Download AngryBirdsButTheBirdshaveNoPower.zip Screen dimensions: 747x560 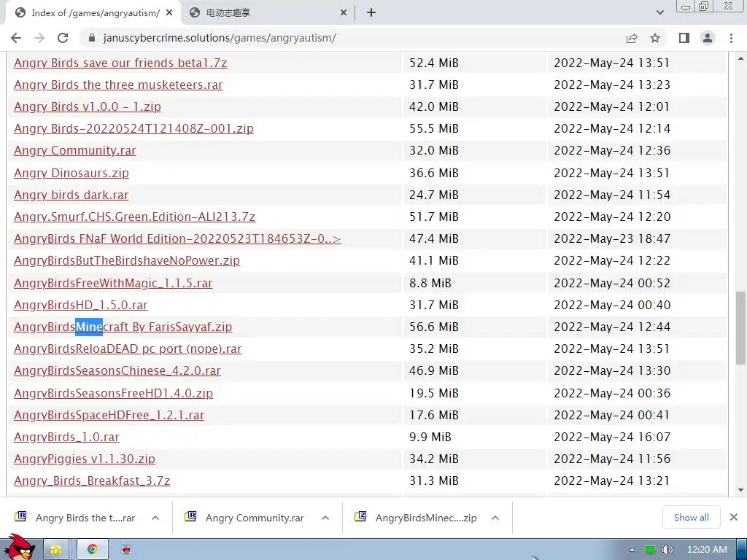click(127, 260)
